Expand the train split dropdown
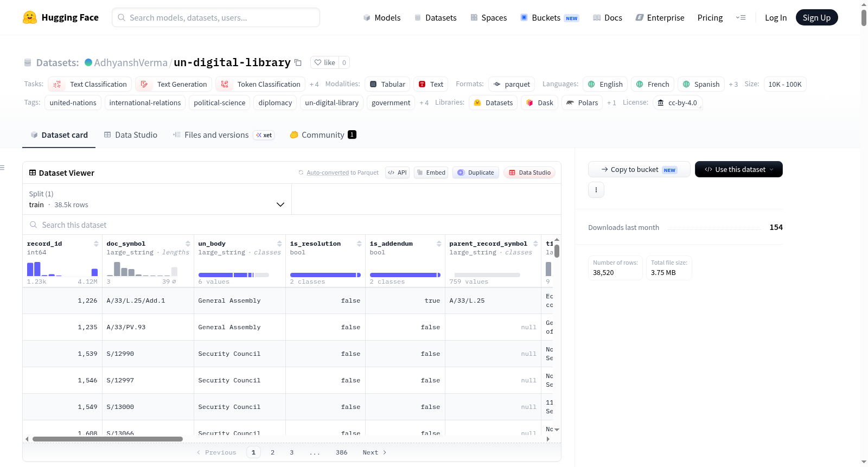This screenshot has height=467, width=868. [x=157, y=199]
